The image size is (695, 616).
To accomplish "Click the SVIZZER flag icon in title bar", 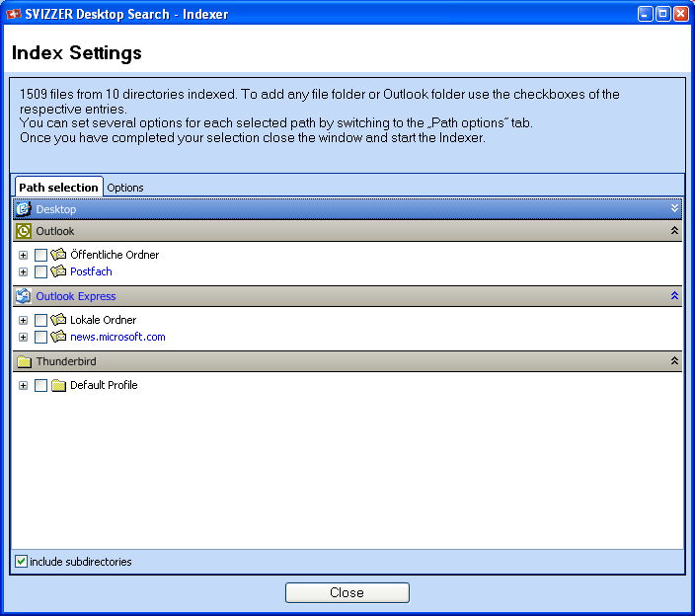I will point(13,14).
